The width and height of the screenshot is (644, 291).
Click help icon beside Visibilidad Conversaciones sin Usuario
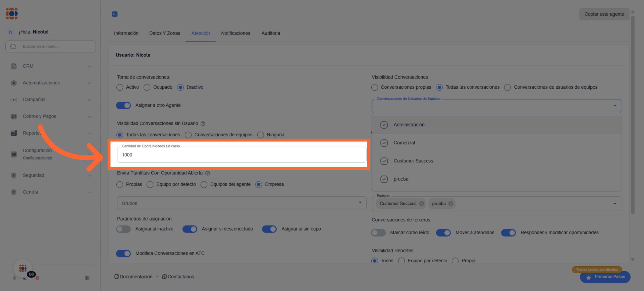203,124
